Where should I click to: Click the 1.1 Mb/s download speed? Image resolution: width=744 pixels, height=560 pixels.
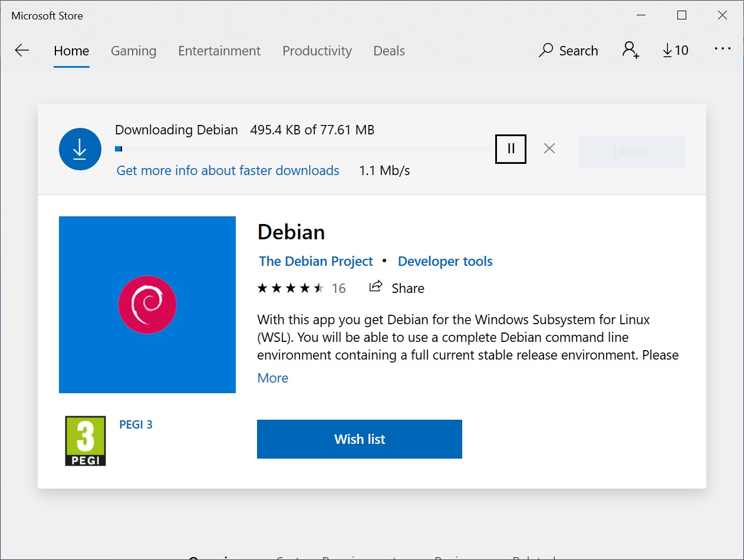pos(384,171)
